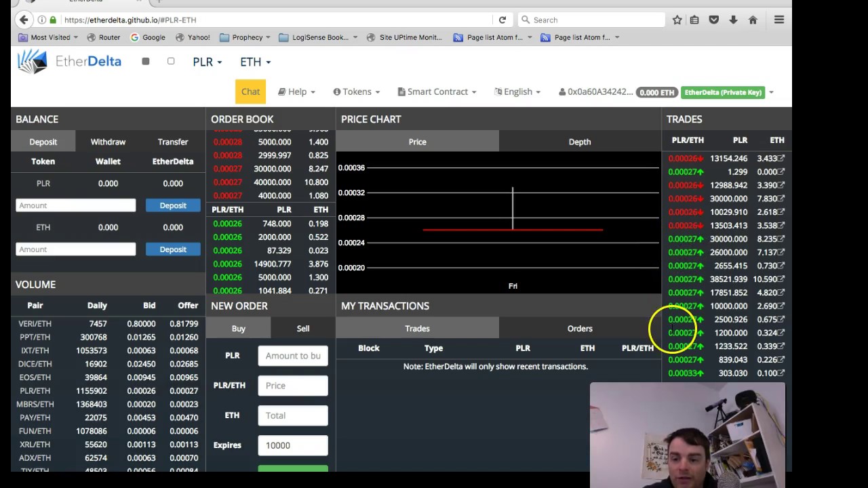The height and width of the screenshot is (488, 868).
Task: Open the external link for trade 12988.942 PLR
Action: pyautogui.click(x=781, y=185)
